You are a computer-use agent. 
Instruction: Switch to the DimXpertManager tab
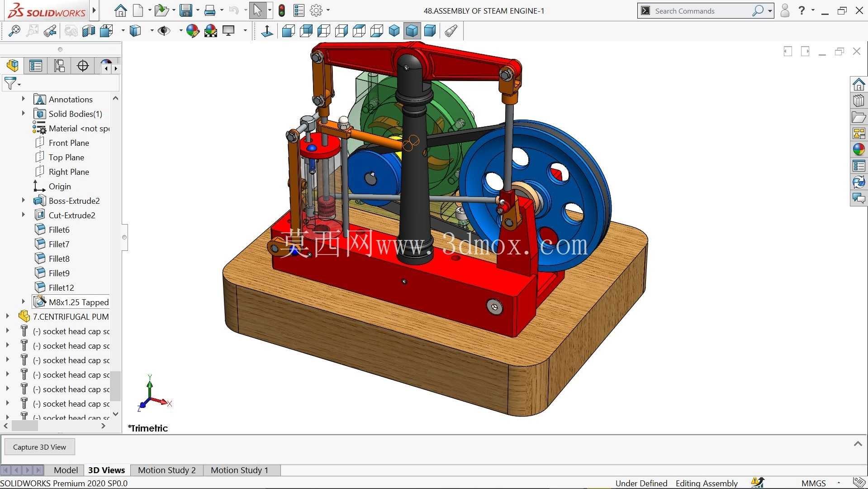tap(83, 66)
